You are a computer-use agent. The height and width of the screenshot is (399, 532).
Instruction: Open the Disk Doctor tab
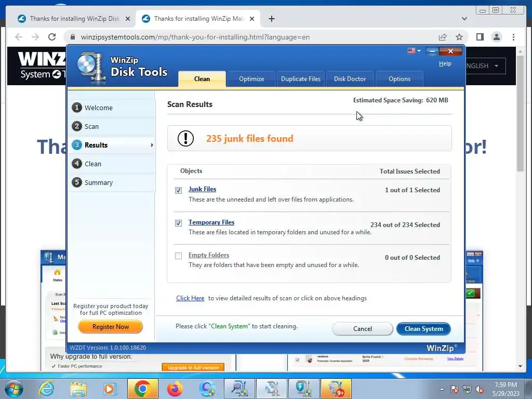(x=350, y=79)
